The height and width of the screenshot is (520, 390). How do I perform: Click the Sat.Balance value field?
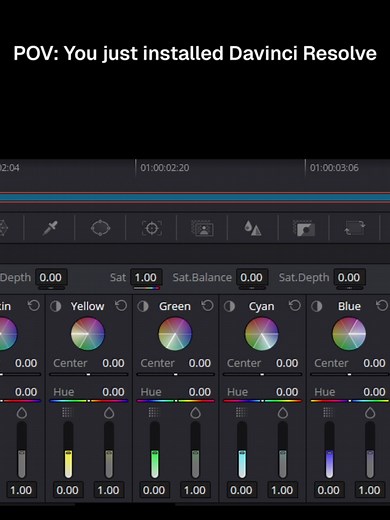pos(252,277)
